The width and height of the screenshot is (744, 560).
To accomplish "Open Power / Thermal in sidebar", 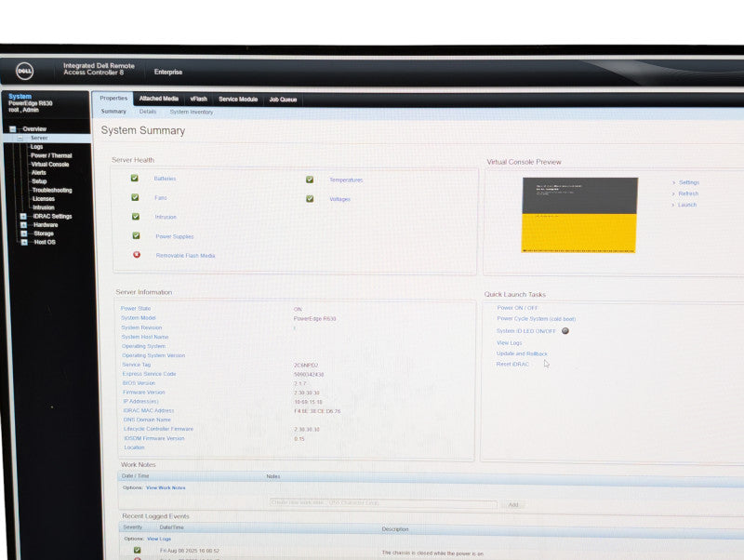I will [51, 155].
